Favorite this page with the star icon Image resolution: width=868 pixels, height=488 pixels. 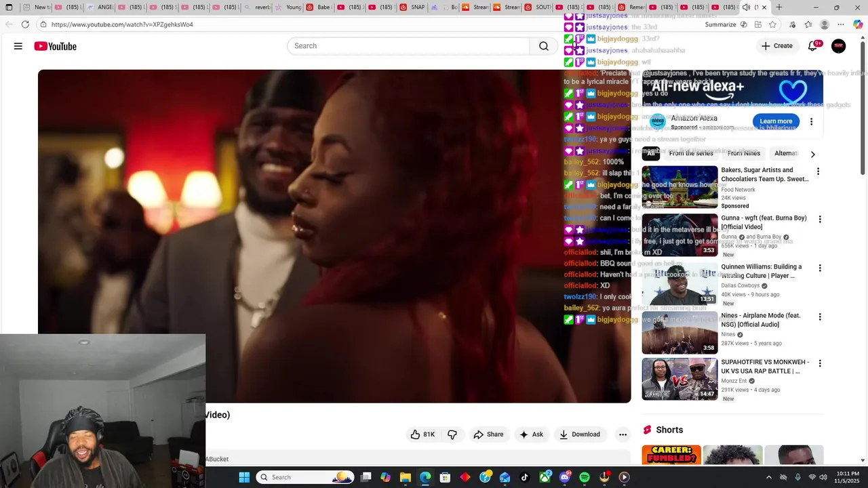[772, 24]
